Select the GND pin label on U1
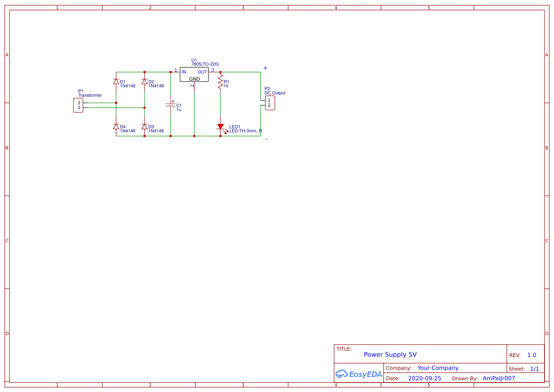Viewport: 554px width, 392px height. 194,79
